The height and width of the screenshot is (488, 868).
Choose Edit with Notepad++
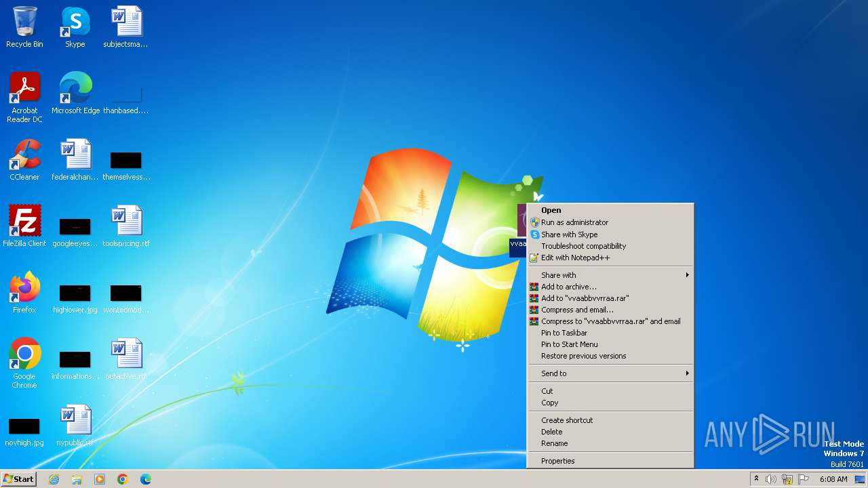click(x=610, y=258)
